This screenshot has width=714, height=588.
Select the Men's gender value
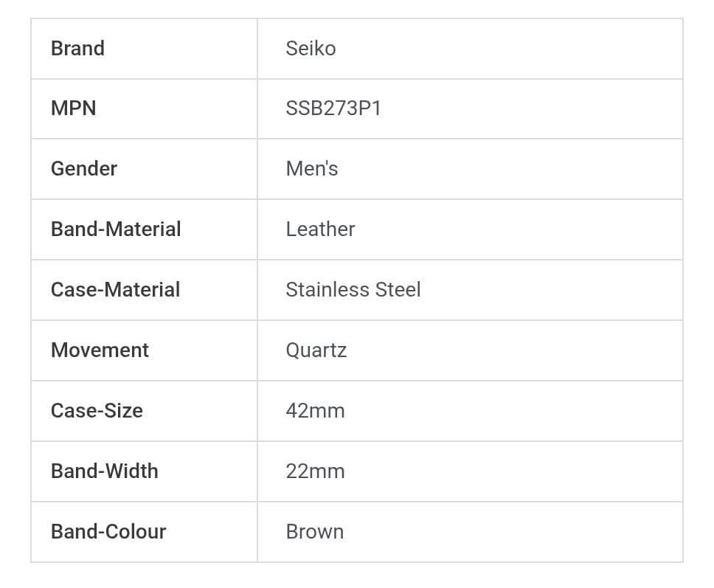pos(311,169)
